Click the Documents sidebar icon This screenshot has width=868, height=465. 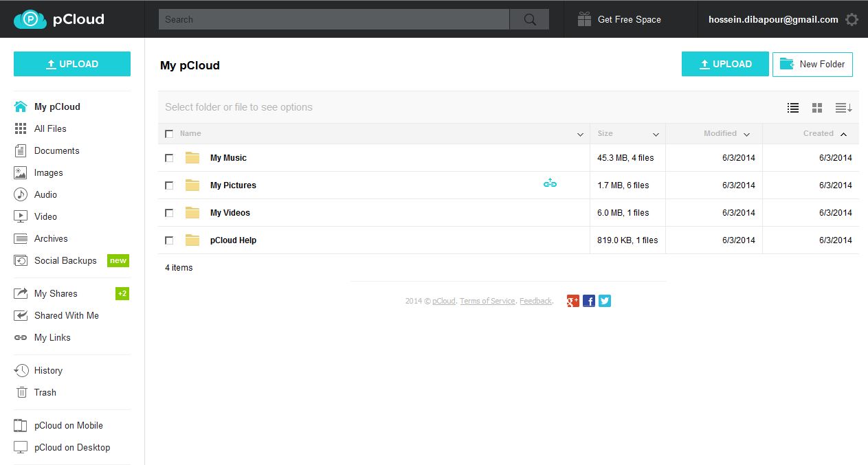pos(21,150)
